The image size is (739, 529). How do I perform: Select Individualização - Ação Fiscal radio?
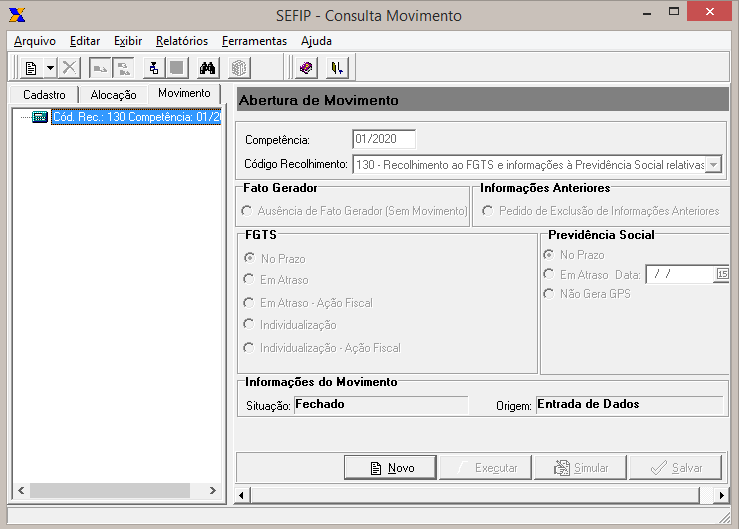249,347
